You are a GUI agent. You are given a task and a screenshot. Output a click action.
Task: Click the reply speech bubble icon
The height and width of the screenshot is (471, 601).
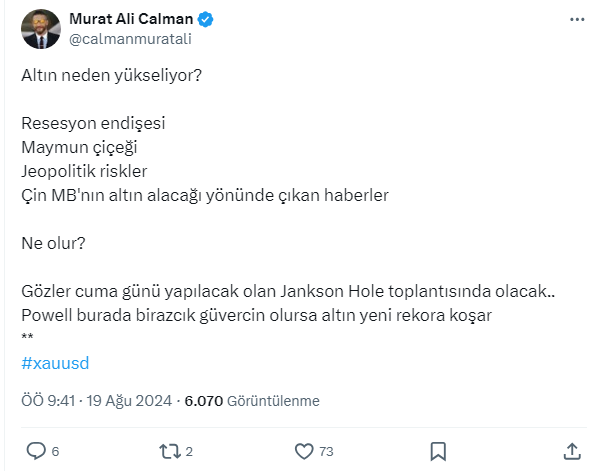pyautogui.click(x=37, y=450)
